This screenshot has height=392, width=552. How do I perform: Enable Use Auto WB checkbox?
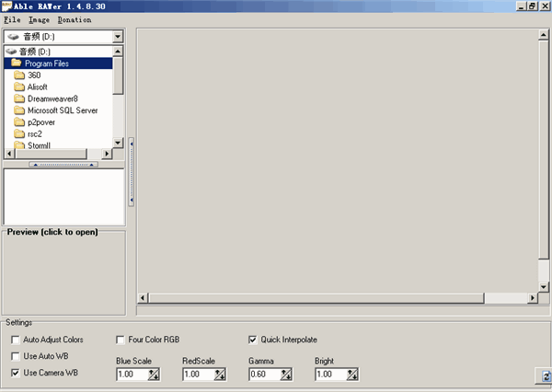click(x=15, y=356)
